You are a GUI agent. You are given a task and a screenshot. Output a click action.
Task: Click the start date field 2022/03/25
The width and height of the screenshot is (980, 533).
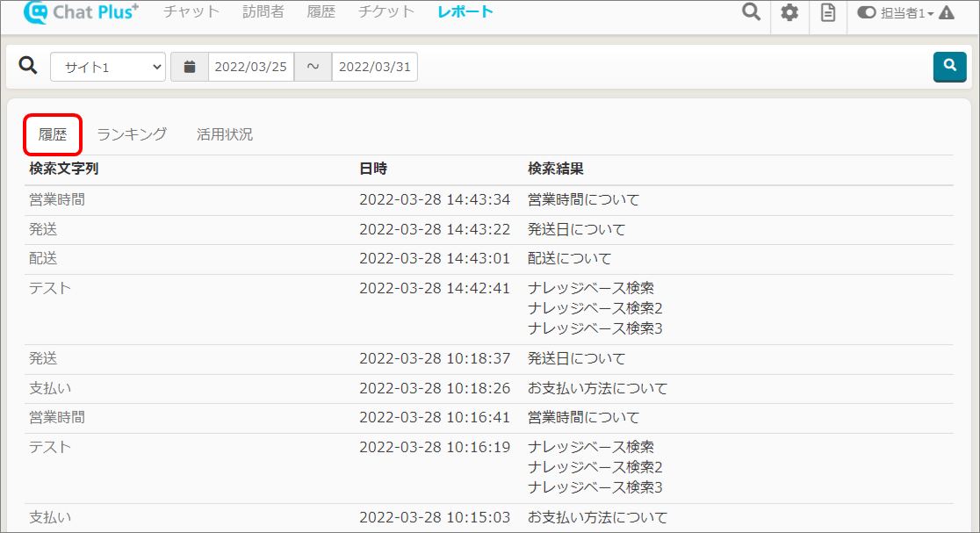[251, 67]
